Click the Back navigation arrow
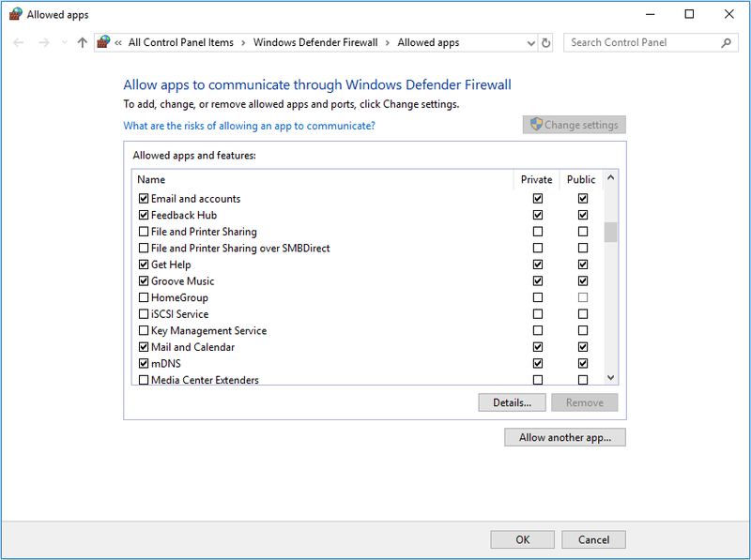The height and width of the screenshot is (560, 751). (x=19, y=42)
